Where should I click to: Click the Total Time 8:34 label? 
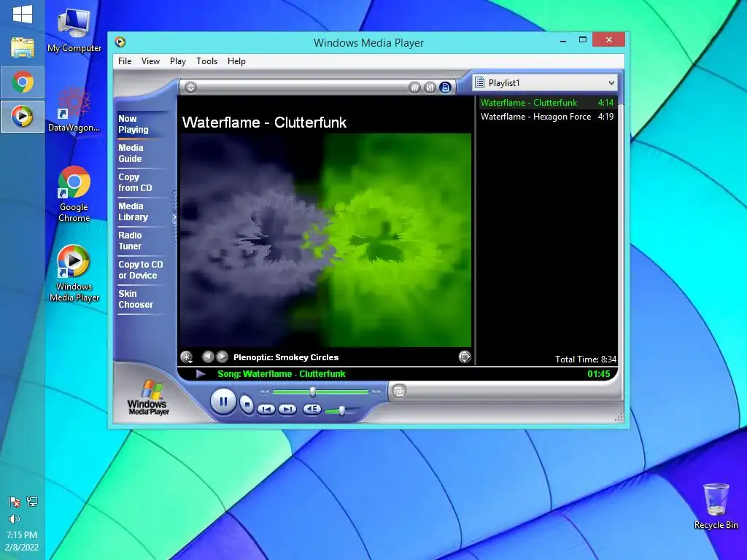coord(586,359)
